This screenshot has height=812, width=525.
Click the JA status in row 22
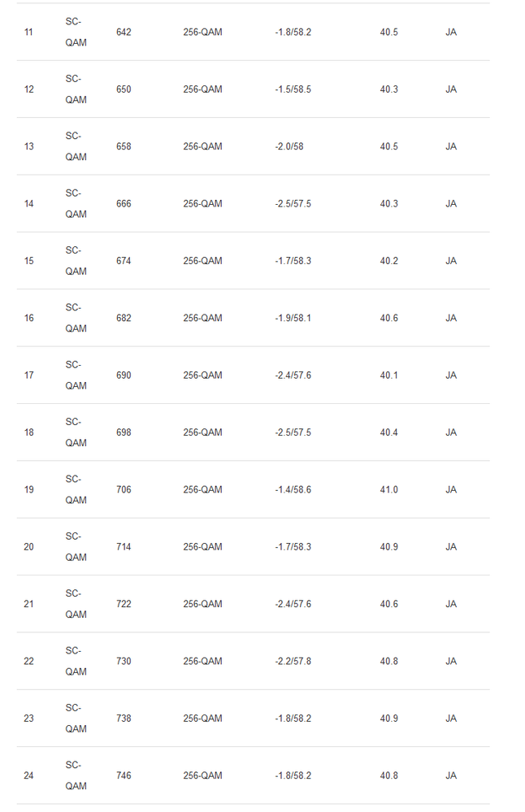451,661
